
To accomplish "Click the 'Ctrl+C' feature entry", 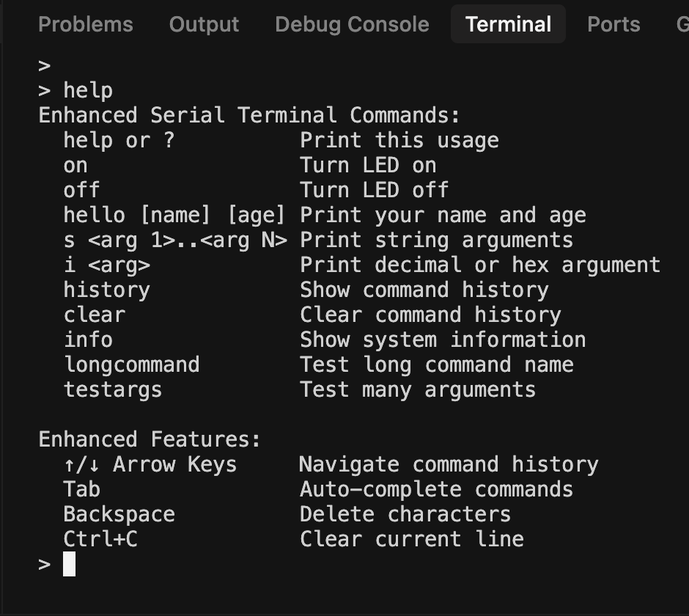I will point(100,539).
